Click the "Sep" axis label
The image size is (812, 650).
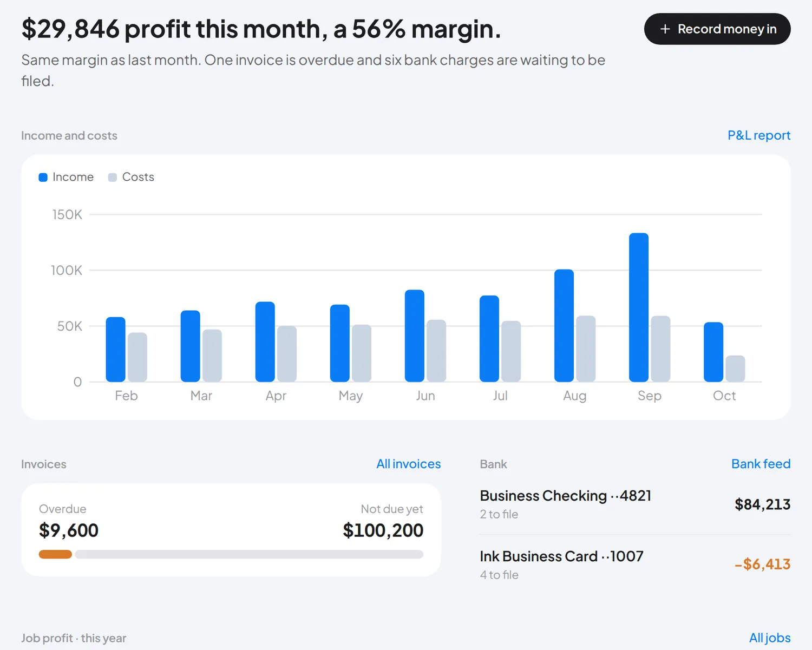[x=650, y=396]
